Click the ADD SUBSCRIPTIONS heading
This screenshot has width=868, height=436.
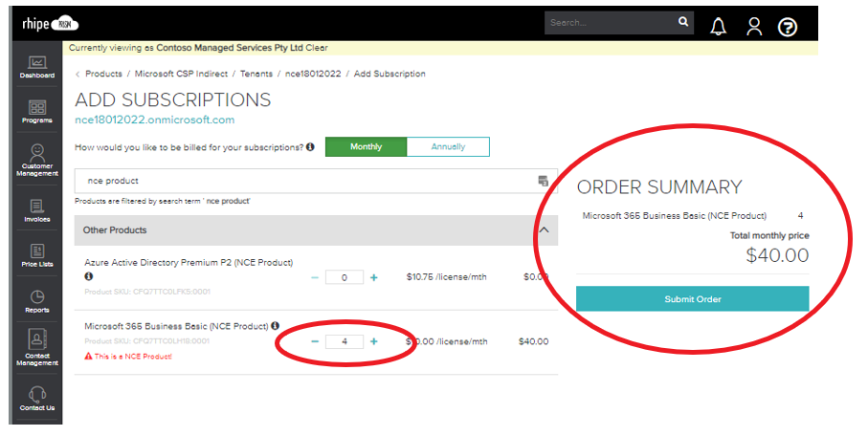click(x=172, y=99)
